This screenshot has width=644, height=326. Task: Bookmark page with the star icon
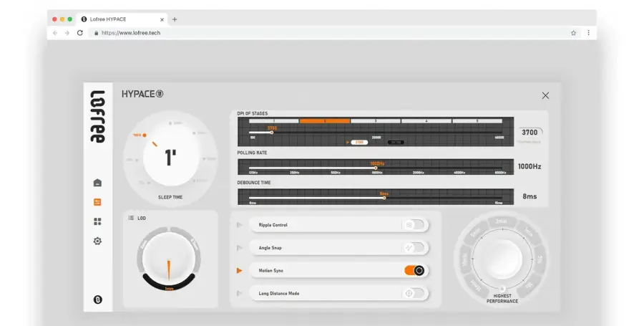(573, 33)
